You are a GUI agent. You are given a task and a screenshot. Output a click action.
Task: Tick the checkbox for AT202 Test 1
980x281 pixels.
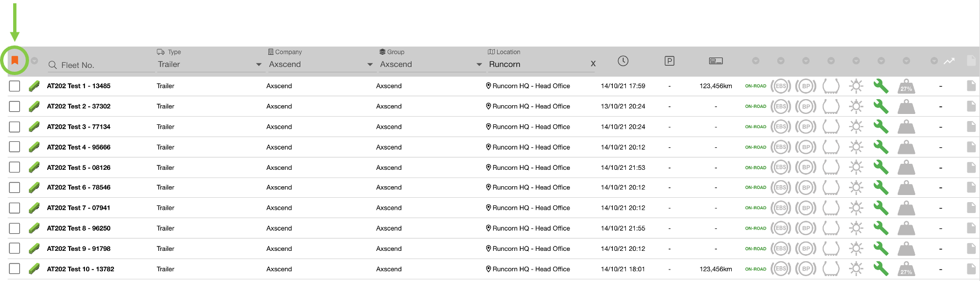tap(15, 86)
